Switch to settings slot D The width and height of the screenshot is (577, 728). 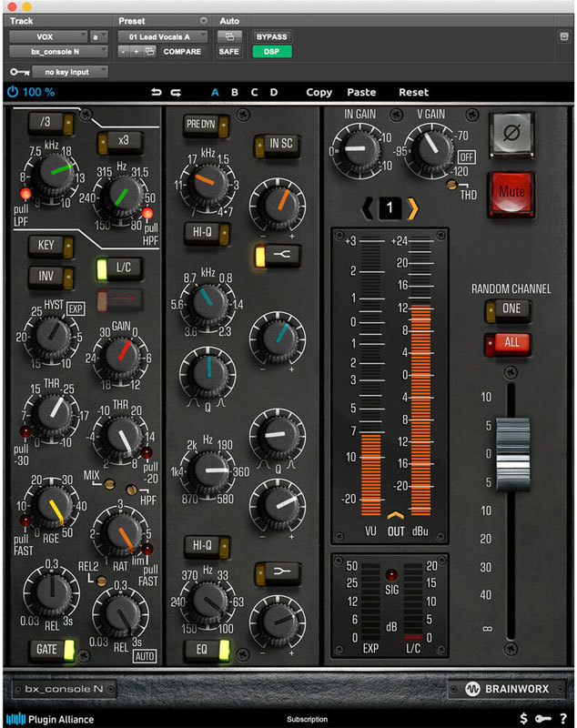273,92
